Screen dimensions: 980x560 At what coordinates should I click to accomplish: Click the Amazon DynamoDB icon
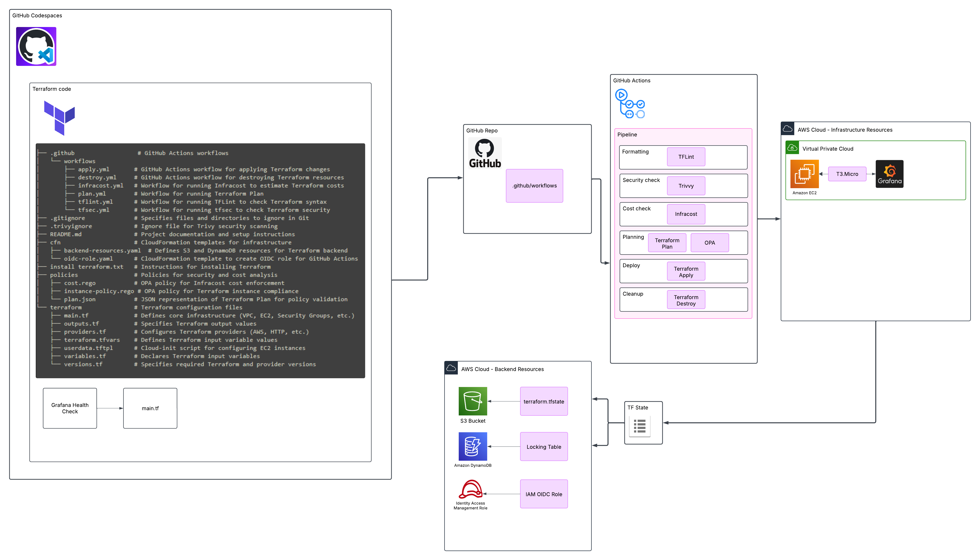pyautogui.click(x=472, y=446)
